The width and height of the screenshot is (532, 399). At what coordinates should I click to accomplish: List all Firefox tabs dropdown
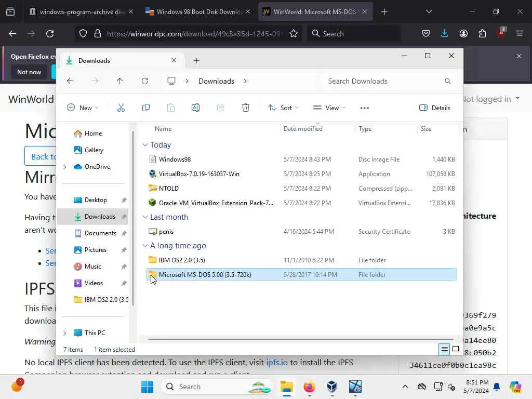(x=429, y=11)
